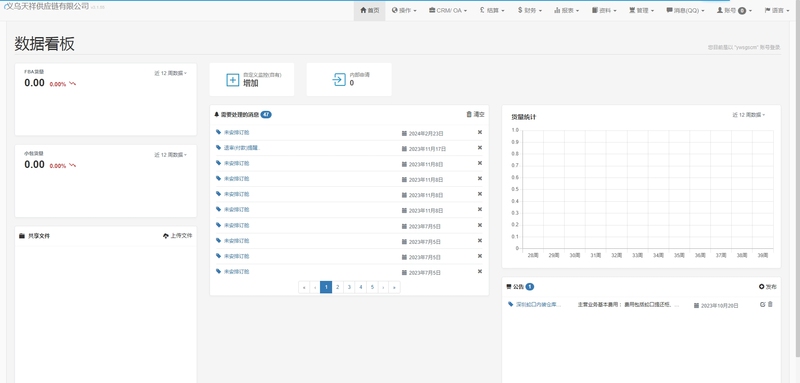Go to the next message page ›
The height and width of the screenshot is (383, 800).
pos(384,287)
